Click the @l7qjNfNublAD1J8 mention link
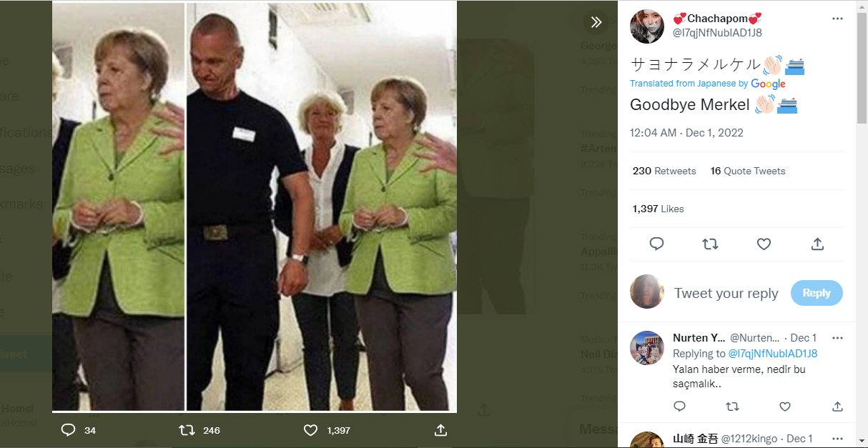This screenshot has width=868, height=448. click(772, 353)
